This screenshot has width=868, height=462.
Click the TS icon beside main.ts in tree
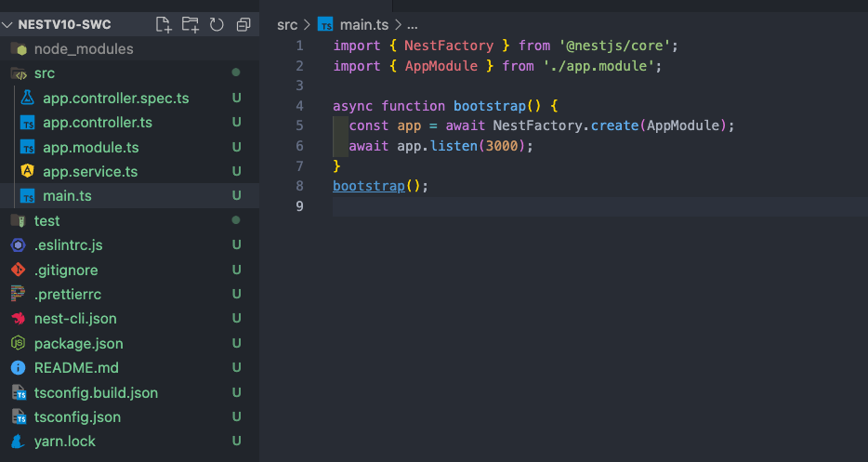(27, 195)
